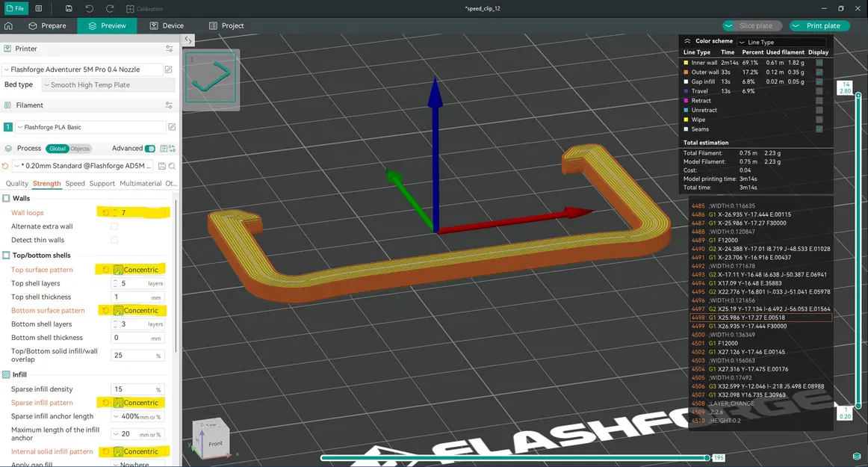This screenshot has width=868, height=467.
Task: Switch to the Device tab
Action: point(167,25)
